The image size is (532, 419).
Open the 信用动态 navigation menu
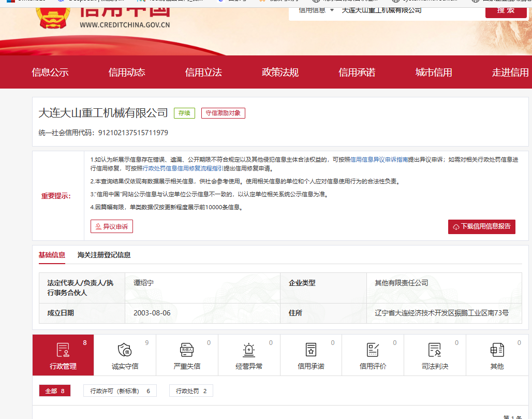[x=127, y=73]
